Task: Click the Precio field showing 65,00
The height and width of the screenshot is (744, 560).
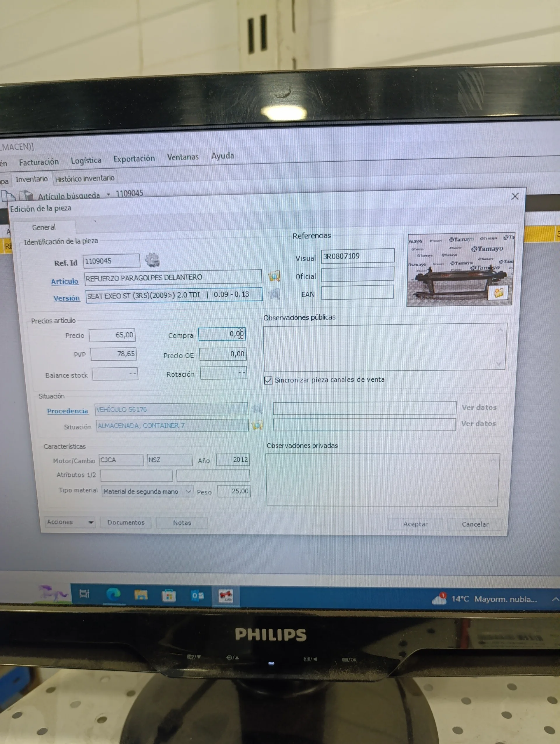Action: click(112, 335)
